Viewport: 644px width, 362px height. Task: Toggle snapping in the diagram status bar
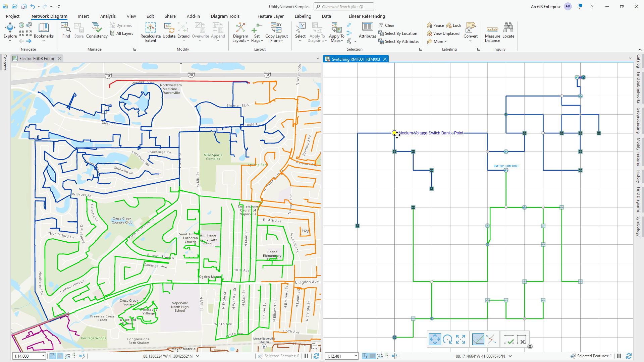click(387, 356)
